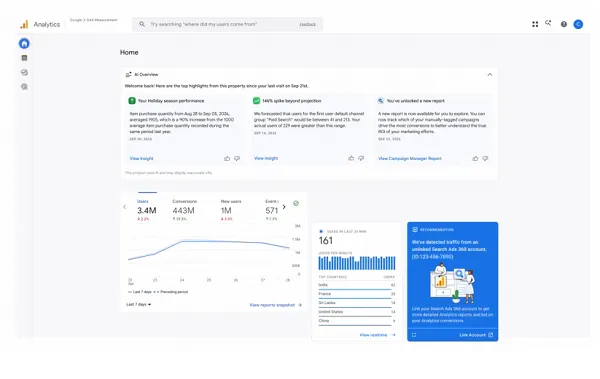This screenshot has height=379, width=600.
Task: Show previous metrics with left chevron
Action: click(x=125, y=207)
